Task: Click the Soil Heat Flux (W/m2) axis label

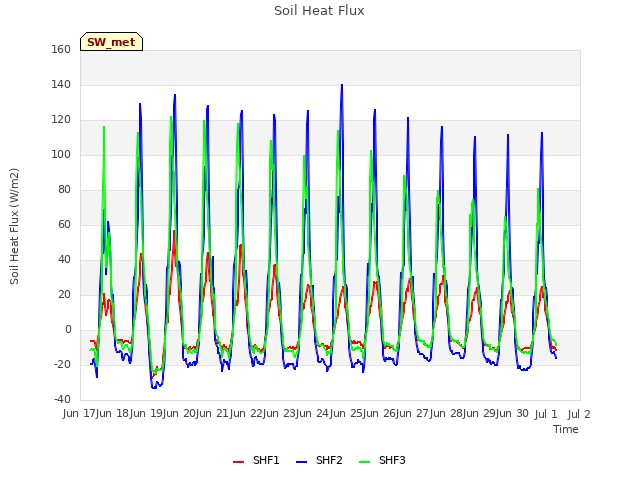Action: click(14, 226)
